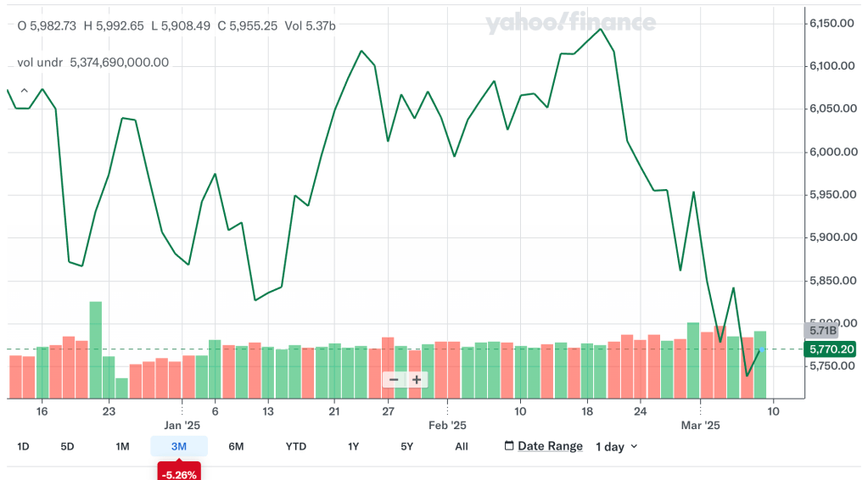This screenshot has width=868, height=480.
Task: Click the red -5.26% change badge
Action: [178, 473]
